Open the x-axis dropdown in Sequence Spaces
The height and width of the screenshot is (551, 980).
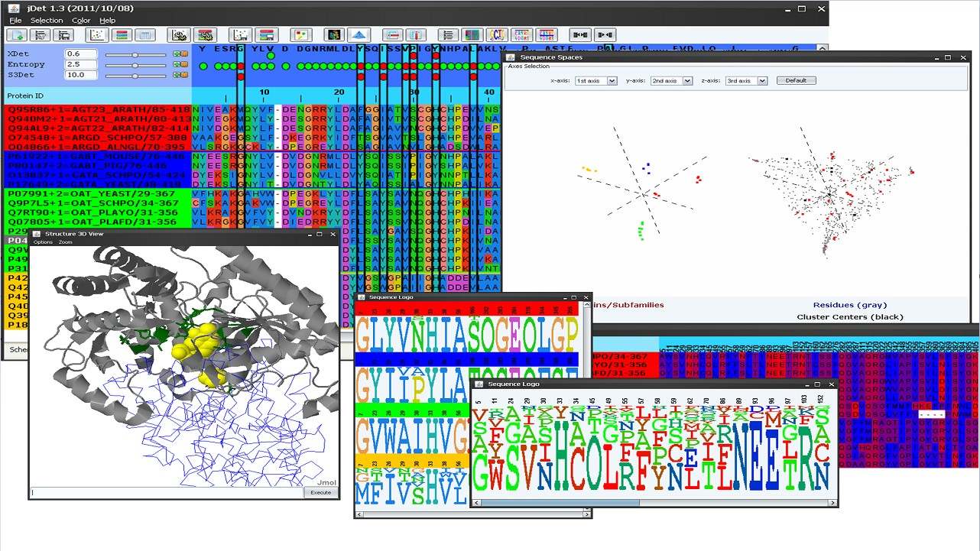click(x=595, y=81)
